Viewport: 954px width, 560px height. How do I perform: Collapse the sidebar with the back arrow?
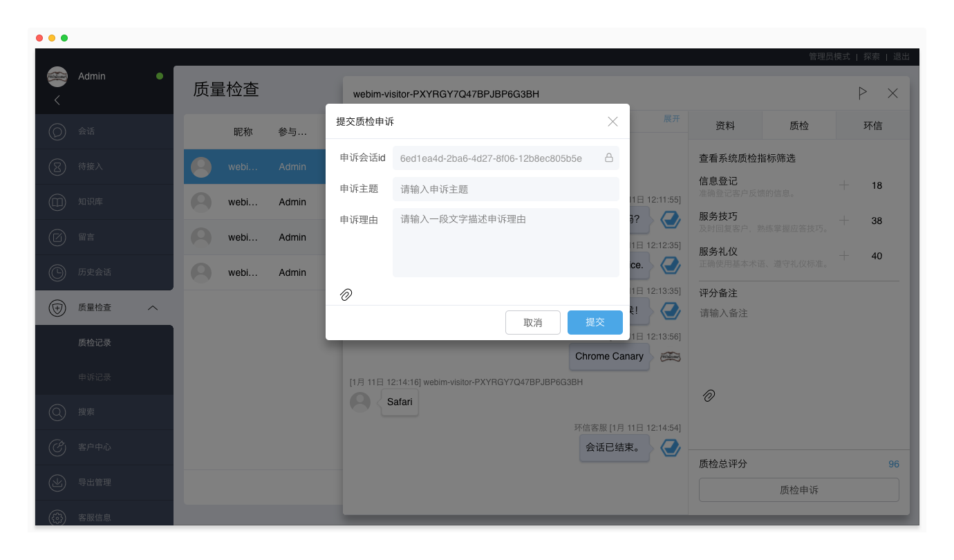tap(57, 100)
